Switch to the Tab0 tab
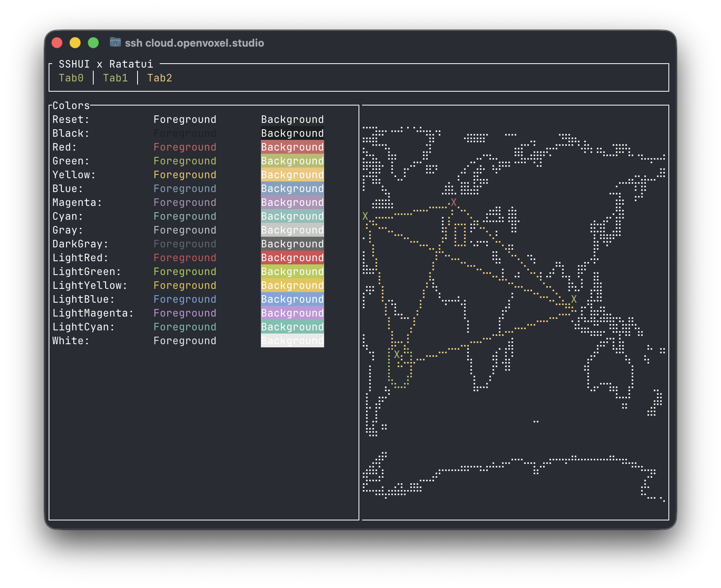 (x=71, y=78)
